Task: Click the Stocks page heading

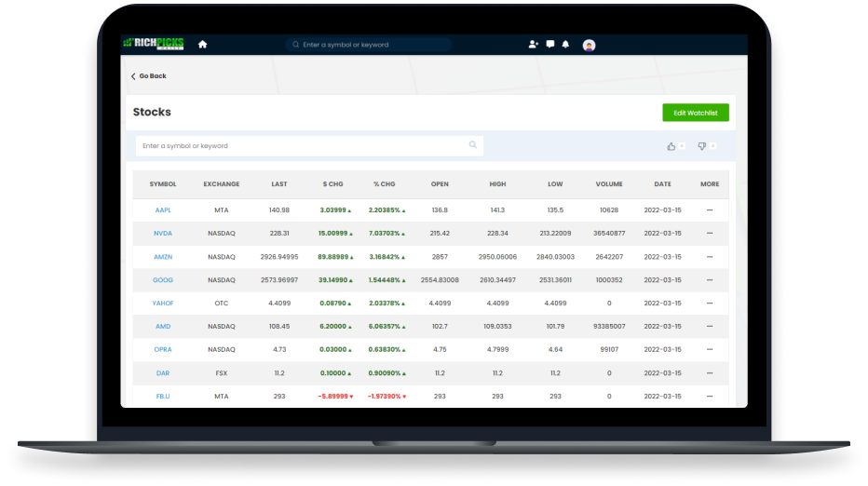Action: click(x=152, y=112)
